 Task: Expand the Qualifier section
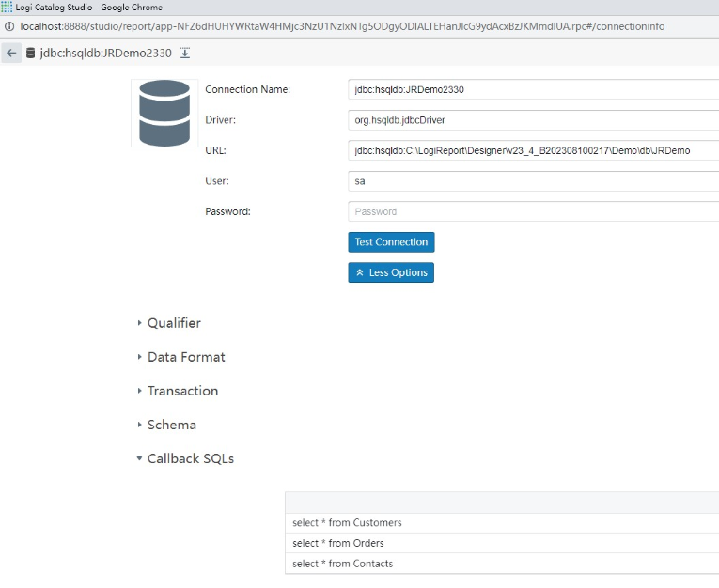[169, 323]
